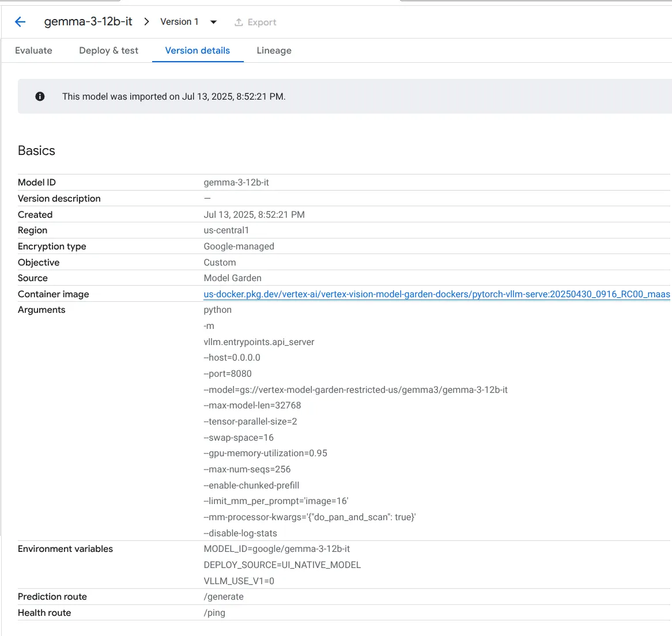Click the Created date value
Screen dimensions: 672x636
pos(254,214)
